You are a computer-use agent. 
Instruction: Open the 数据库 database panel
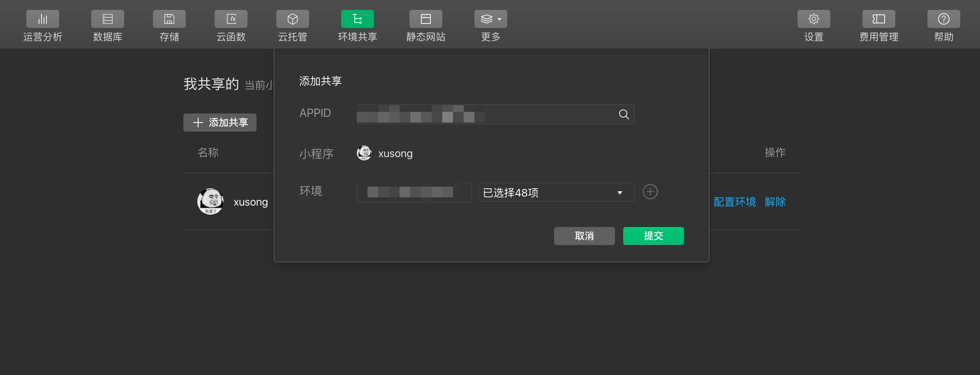(x=108, y=19)
